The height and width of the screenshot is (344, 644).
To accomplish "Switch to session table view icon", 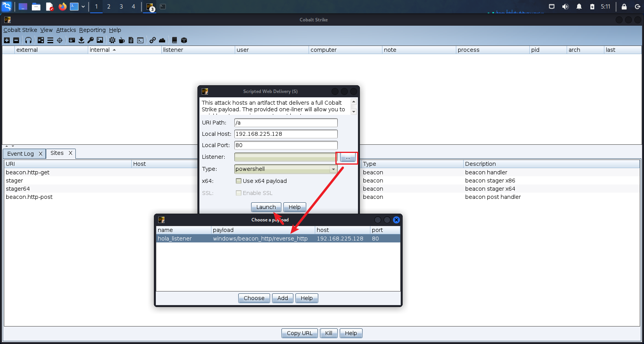I will (50, 40).
